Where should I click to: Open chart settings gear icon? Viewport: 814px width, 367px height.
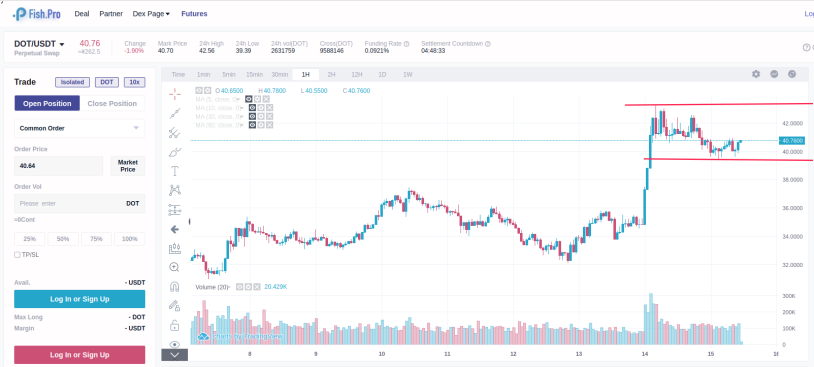[756, 74]
